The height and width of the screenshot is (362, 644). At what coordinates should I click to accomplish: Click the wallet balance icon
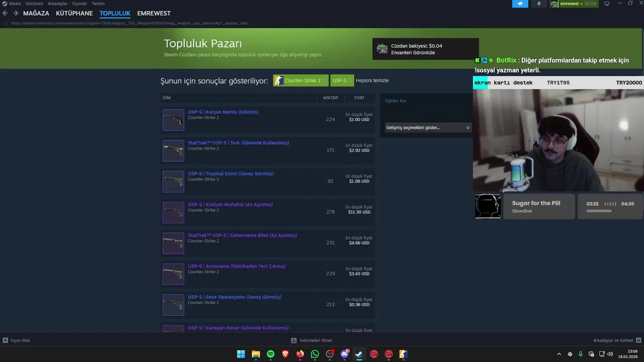pyautogui.click(x=382, y=49)
